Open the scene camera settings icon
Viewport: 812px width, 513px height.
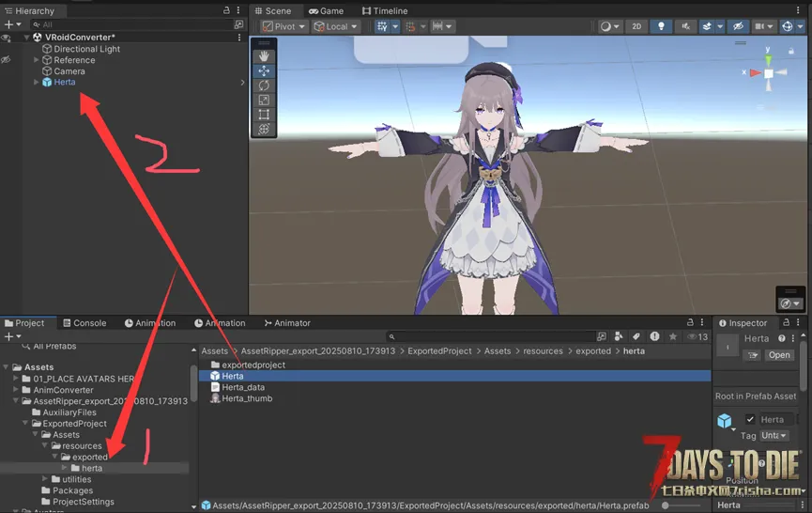click(759, 26)
